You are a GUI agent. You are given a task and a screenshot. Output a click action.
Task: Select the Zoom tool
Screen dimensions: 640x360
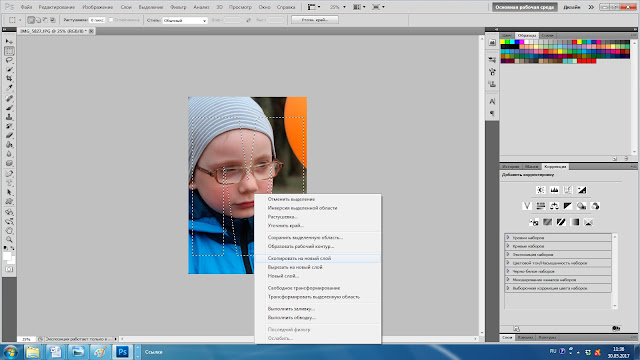tap(9, 240)
